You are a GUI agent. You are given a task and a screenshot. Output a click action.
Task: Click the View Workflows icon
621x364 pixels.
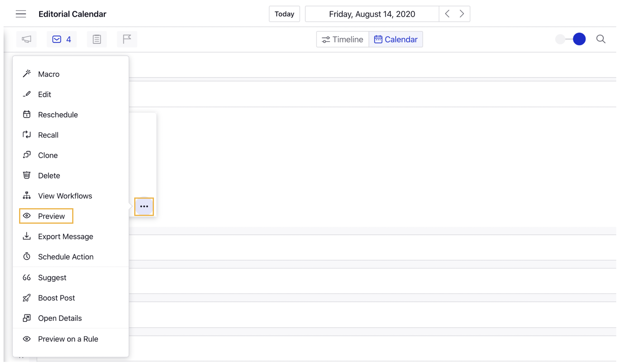pyautogui.click(x=27, y=195)
